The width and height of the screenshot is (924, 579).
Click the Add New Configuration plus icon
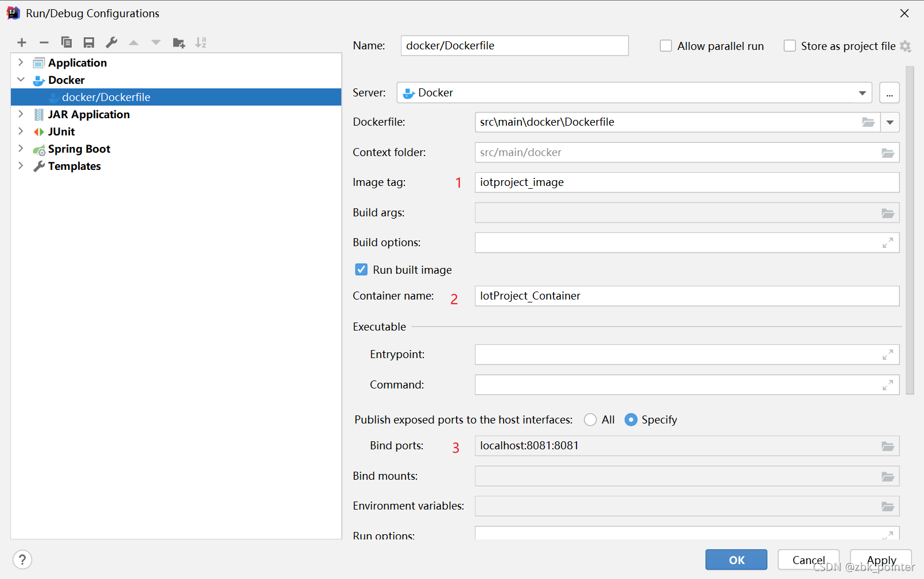(22, 42)
